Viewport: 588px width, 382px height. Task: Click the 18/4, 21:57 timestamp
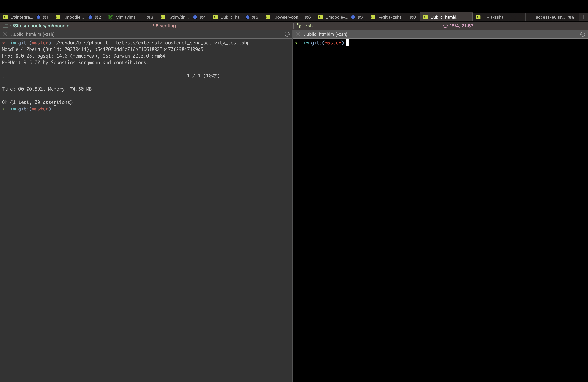pos(461,26)
